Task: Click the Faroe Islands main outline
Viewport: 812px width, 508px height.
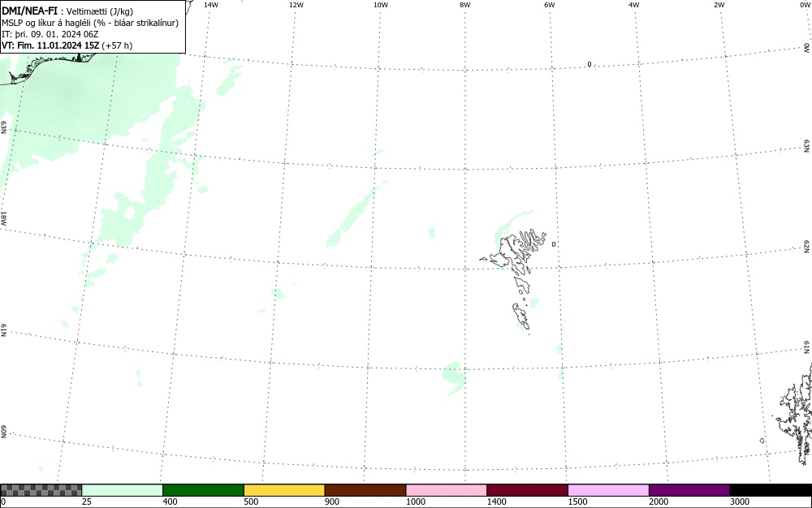Action: (514, 252)
